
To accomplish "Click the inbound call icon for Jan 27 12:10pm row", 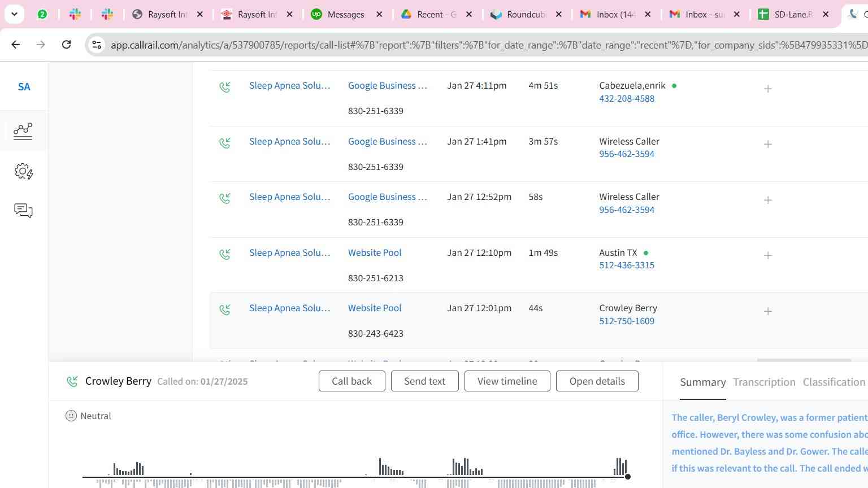I will pos(225,254).
